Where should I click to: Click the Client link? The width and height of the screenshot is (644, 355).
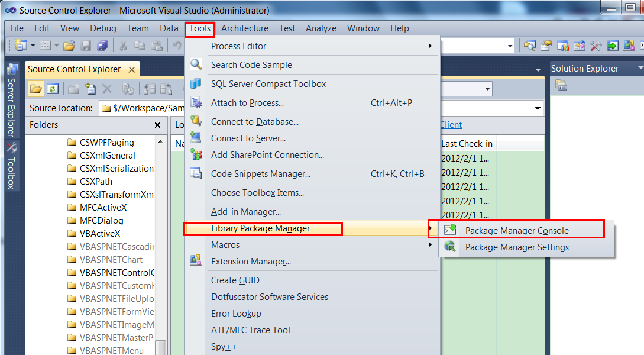pos(451,124)
